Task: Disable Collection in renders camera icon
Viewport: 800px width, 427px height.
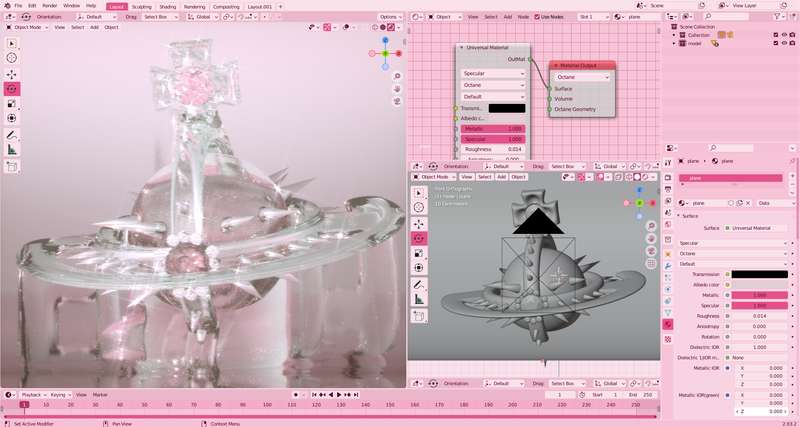Action: pos(793,35)
